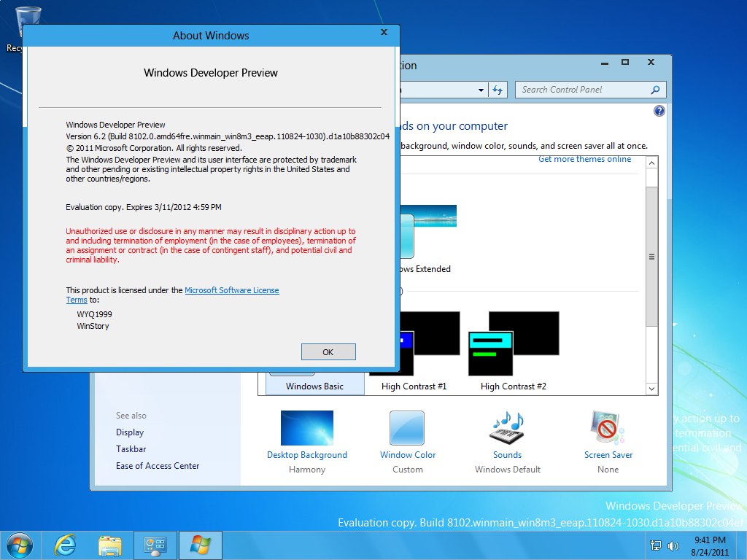Image resolution: width=747 pixels, height=560 pixels.
Task: Select the Windows Basic theme
Action: coord(315,384)
